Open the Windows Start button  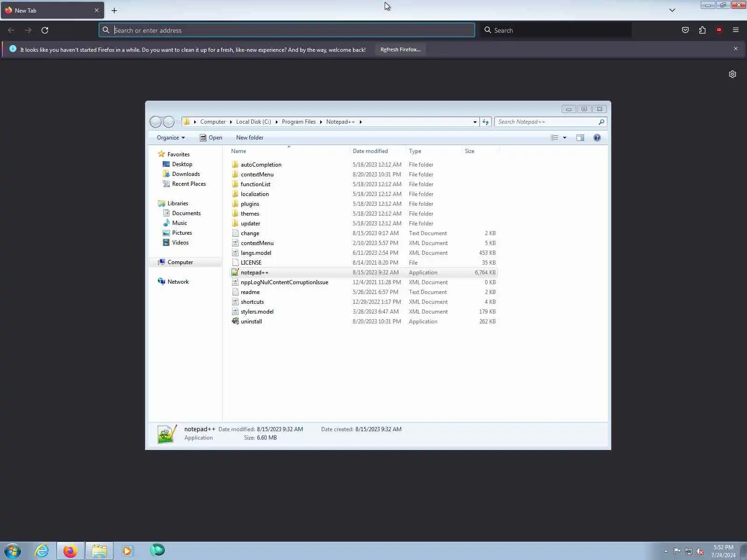tap(13, 551)
